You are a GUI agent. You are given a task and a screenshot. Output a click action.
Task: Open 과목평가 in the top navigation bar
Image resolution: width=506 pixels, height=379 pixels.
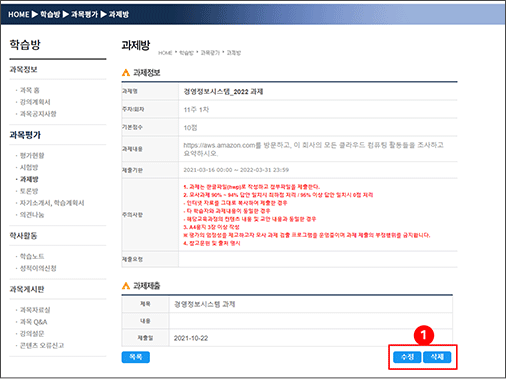click(x=84, y=14)
